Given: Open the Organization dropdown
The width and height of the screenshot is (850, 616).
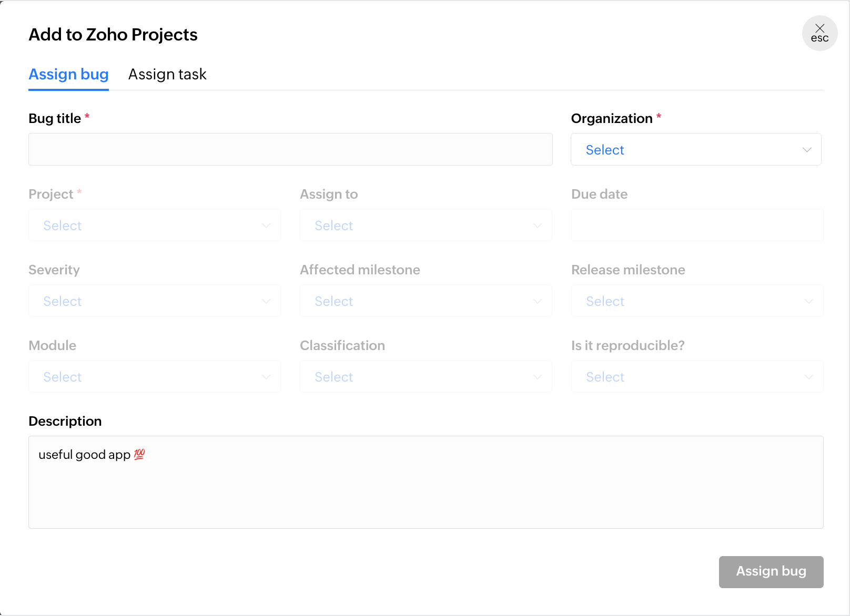Looking at the screenshot, I should tap(695, 150).
